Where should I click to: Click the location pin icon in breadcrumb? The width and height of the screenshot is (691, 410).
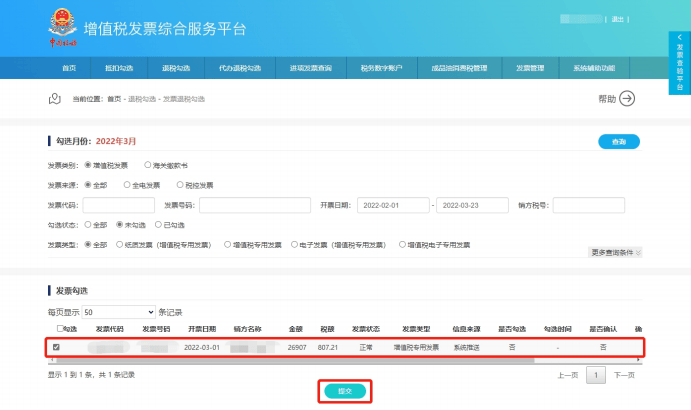click(56, 99)
